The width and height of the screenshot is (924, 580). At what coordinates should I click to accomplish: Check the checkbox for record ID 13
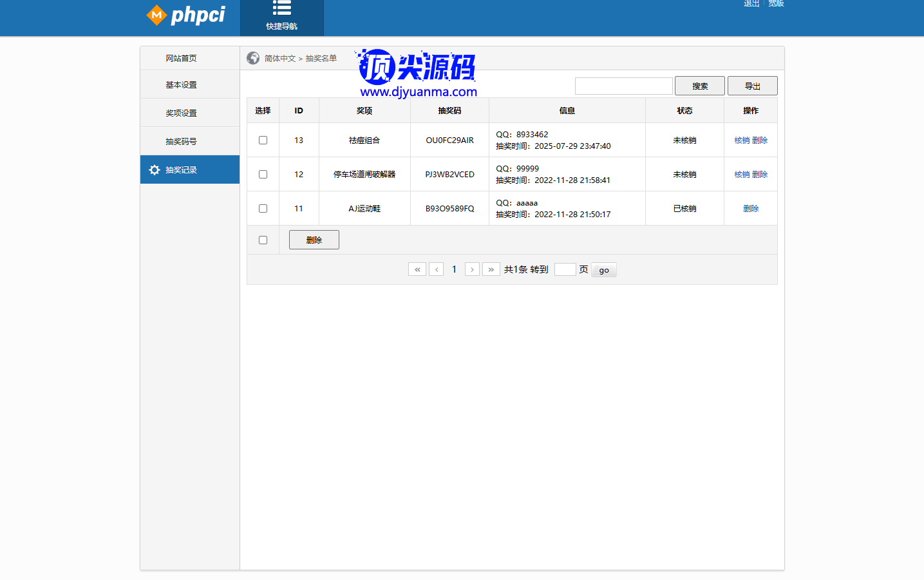263,140
